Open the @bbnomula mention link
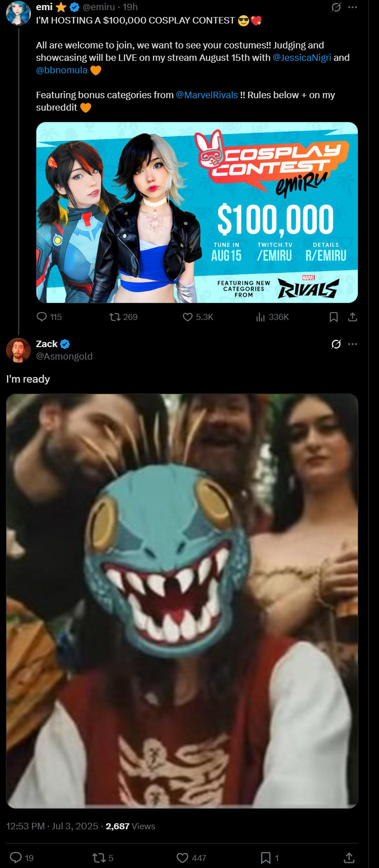 point(62,70)
